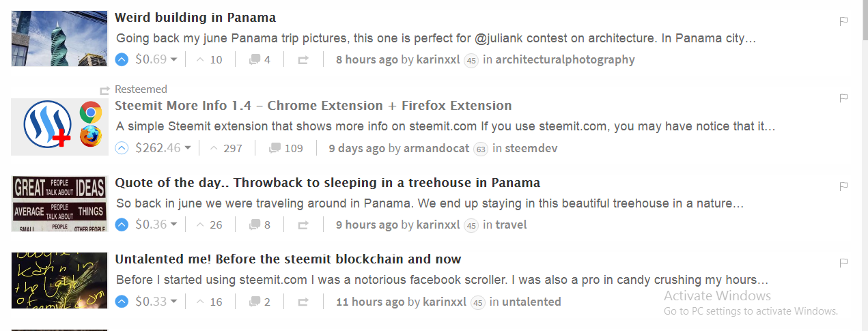Flag the Quote of the day post
This screenshot has width=868, height=331.
tap(843, 186)
